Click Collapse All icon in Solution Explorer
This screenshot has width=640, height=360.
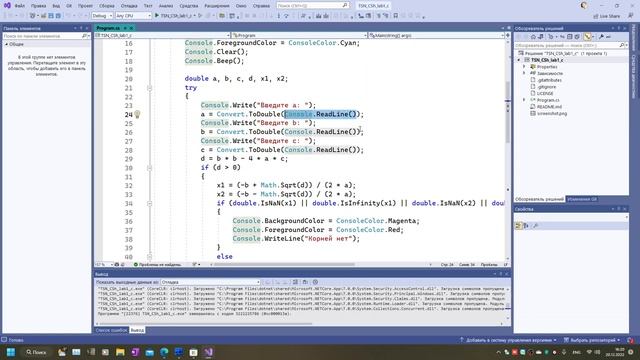click(569, 37)
